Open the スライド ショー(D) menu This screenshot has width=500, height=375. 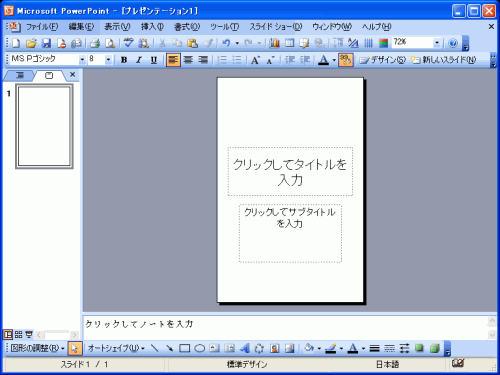[x=276, y=27]
